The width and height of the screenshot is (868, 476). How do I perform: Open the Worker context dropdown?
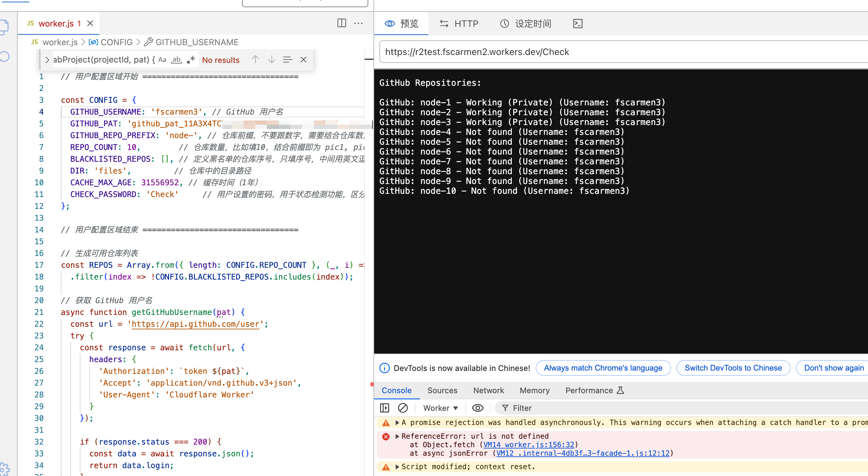(x=441, y=408)
